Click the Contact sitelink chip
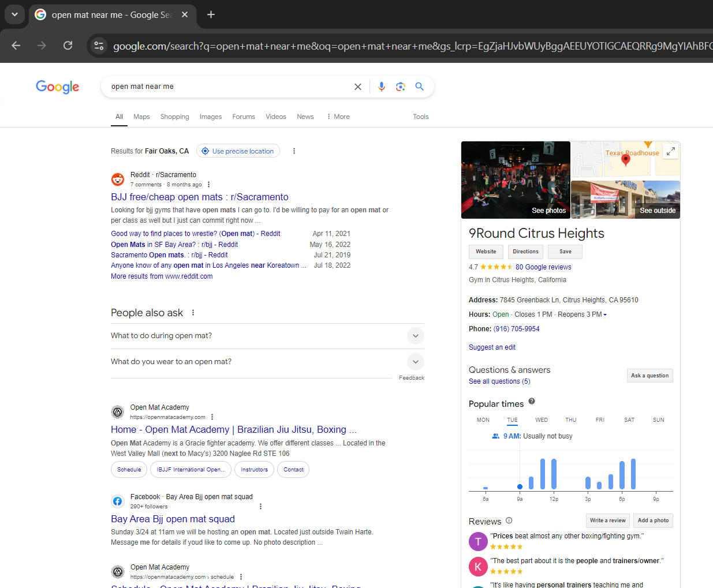The width and height of the screenshot is (713, 588). [x=293, y=470]
